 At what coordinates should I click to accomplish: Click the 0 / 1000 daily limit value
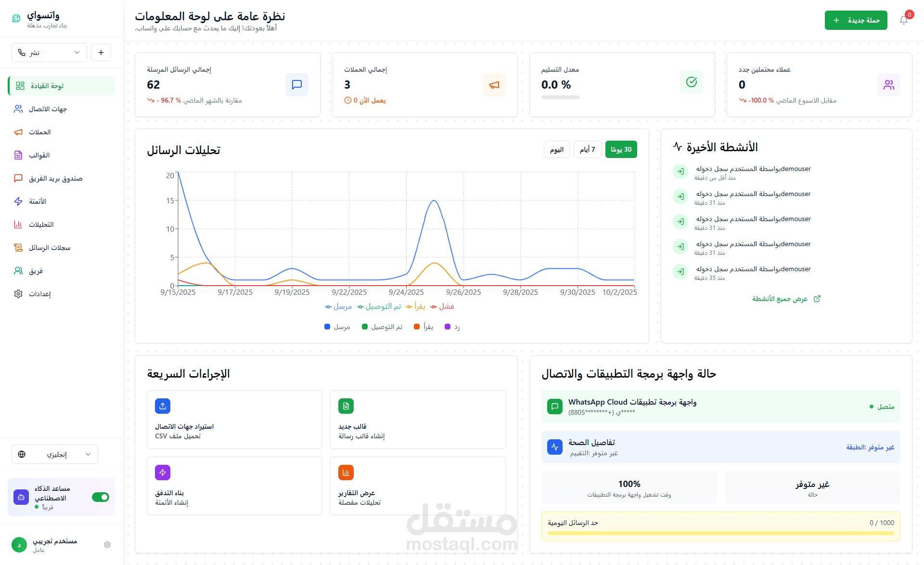coord(882,523)
